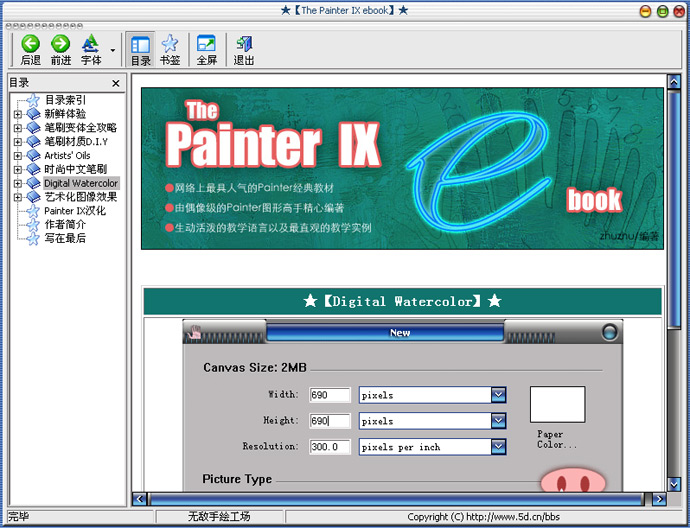The image size is (690, 528).
Task: Click the Width value field 690
Action: pyautogui.click(x=330, y=395)
